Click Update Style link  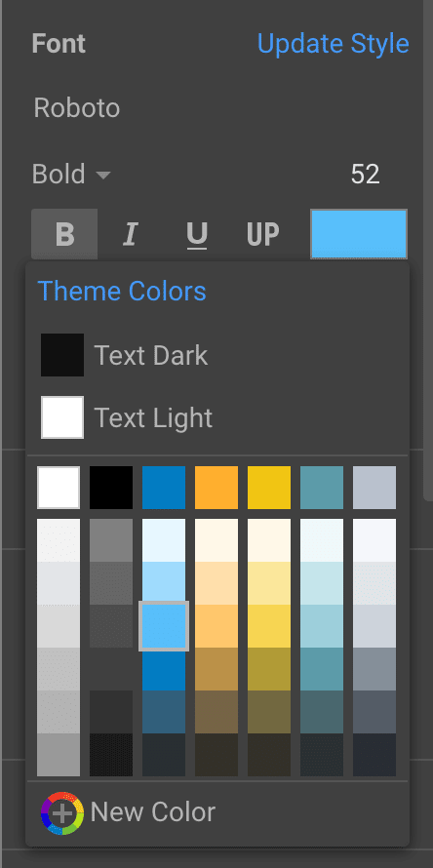pos(334,44)
